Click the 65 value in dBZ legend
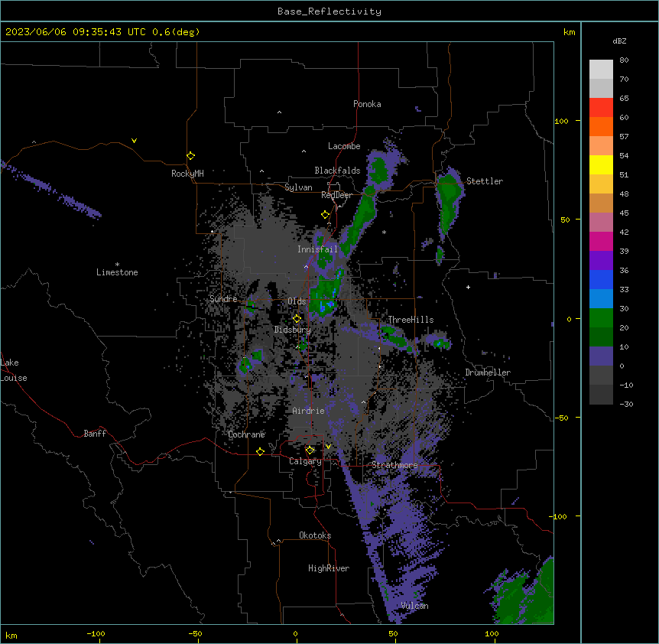The height and width of the screenshot is (644, 659). click(x=624, y=99)
